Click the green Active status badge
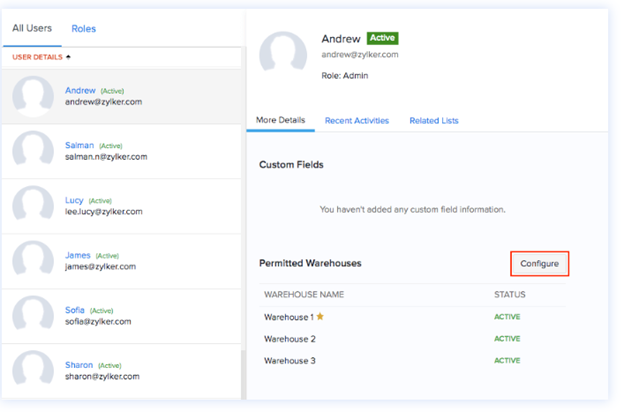Viewport: 624px width, 412px height. (382, 38)
